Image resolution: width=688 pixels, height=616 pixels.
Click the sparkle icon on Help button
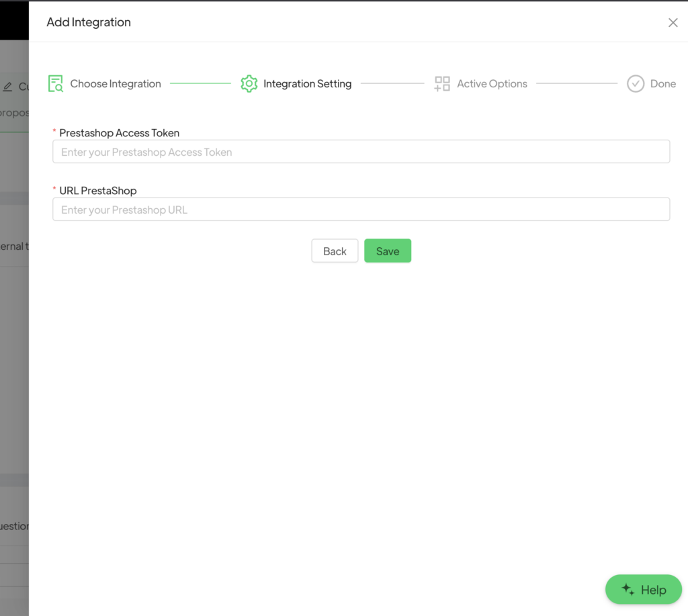click(x=628, y=590)
